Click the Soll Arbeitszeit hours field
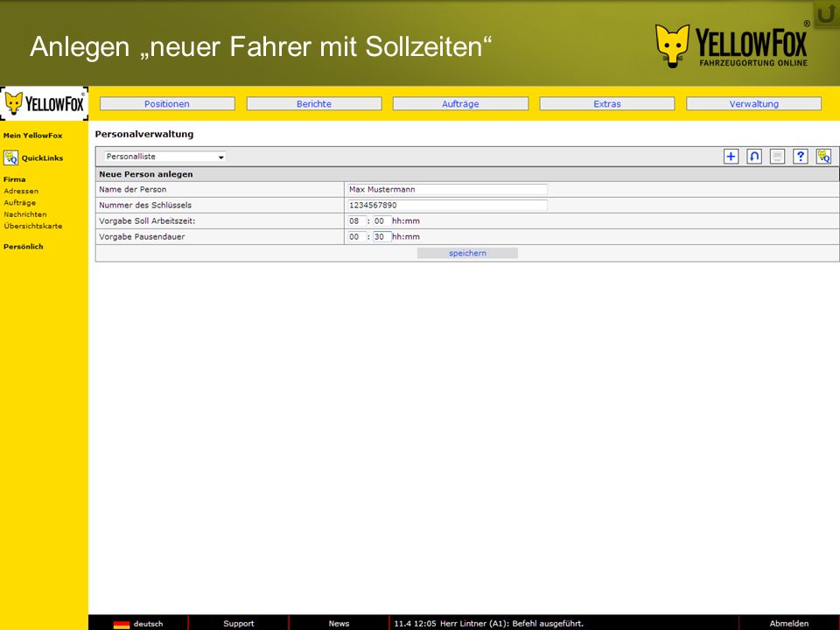The height and width of the screenshot is (630, 840). [356, 220]
